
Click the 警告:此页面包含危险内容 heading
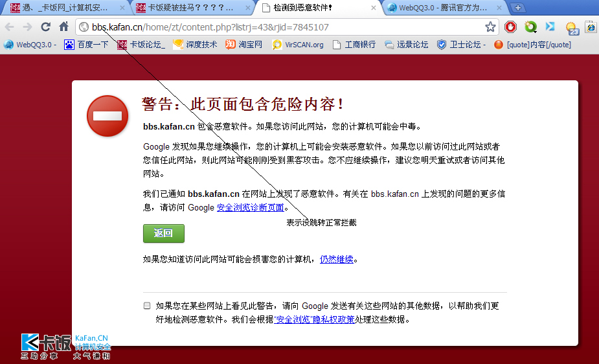pos(243,104)
